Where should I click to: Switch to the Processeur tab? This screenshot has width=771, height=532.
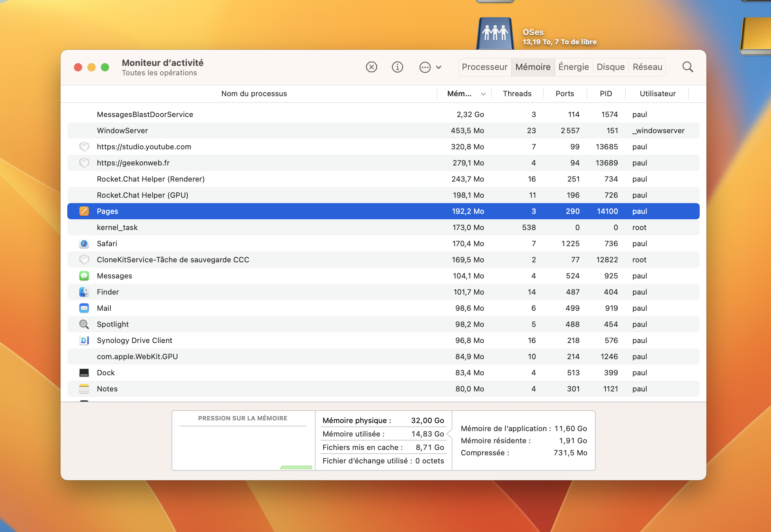(x=484, y=67)
